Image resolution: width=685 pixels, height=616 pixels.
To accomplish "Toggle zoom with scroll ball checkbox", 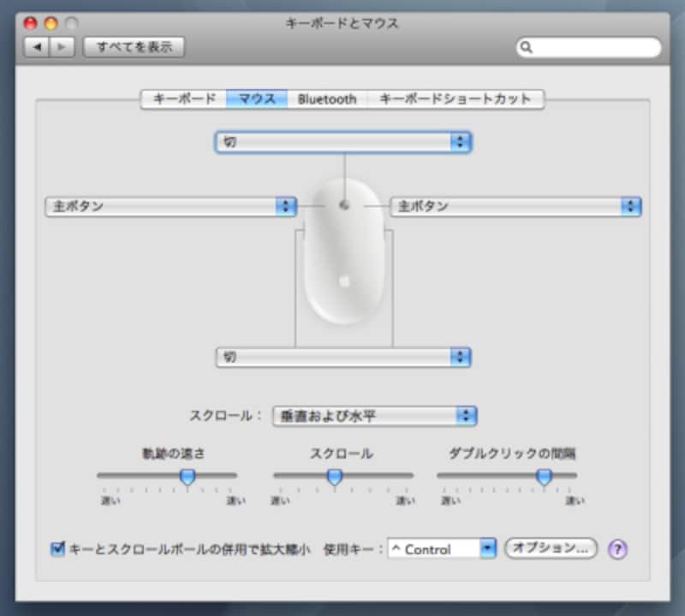I will (58, 549).
